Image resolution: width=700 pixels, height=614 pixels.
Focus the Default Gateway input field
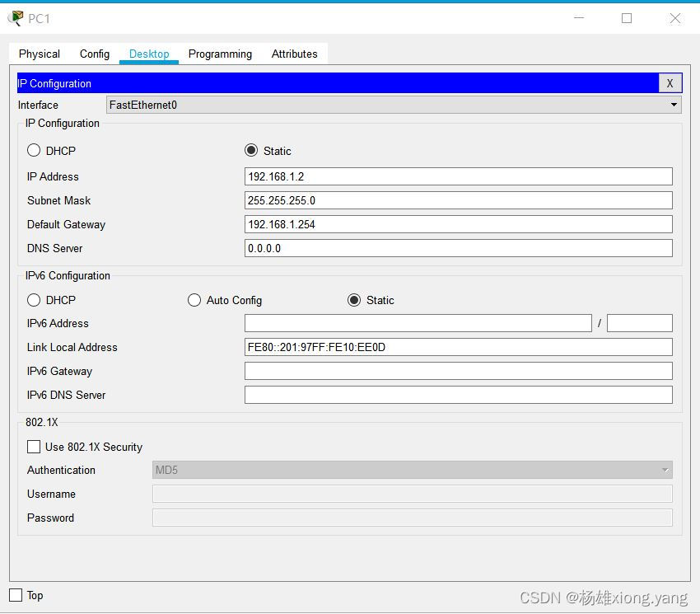pyautogui.click(x=458, y=224)
